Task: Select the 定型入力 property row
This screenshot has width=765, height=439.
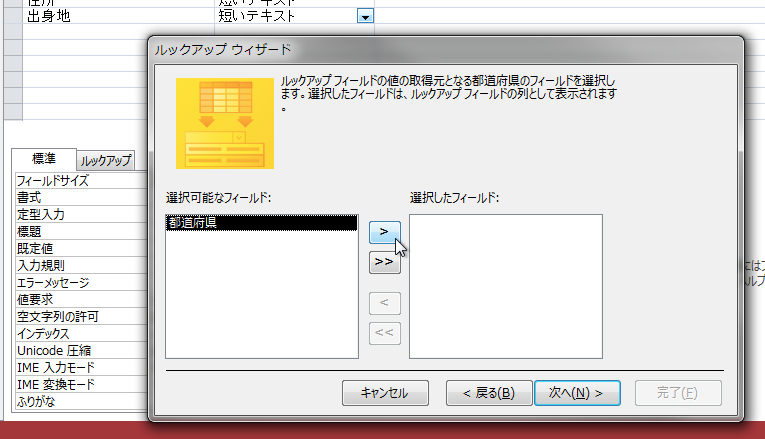Action: [81, 215]
